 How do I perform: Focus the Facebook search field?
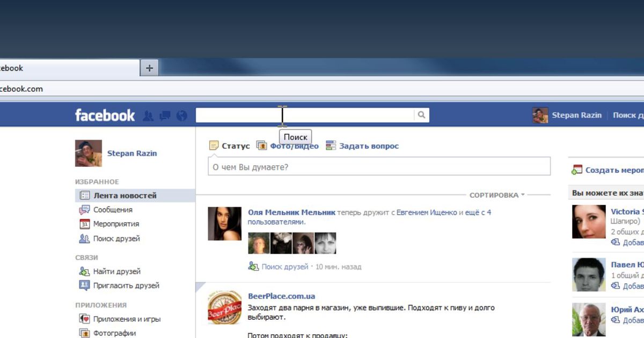point(305,115)
